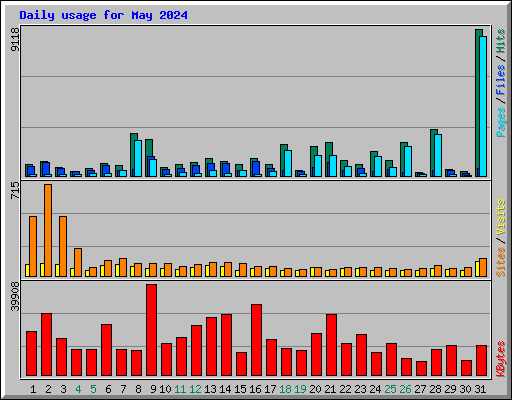Click the green 'Hits' legend label

501,41
